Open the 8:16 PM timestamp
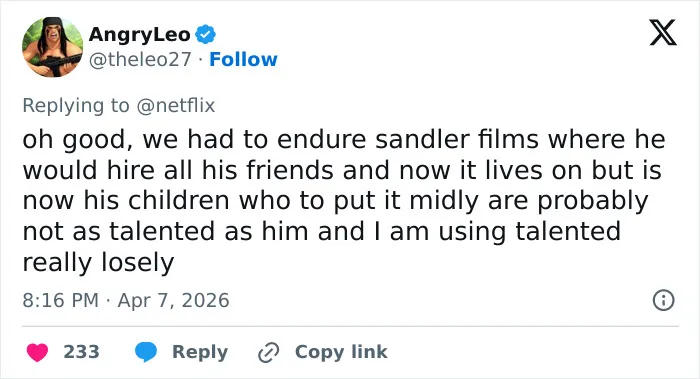700x379 pixels. tap(61, 300)
